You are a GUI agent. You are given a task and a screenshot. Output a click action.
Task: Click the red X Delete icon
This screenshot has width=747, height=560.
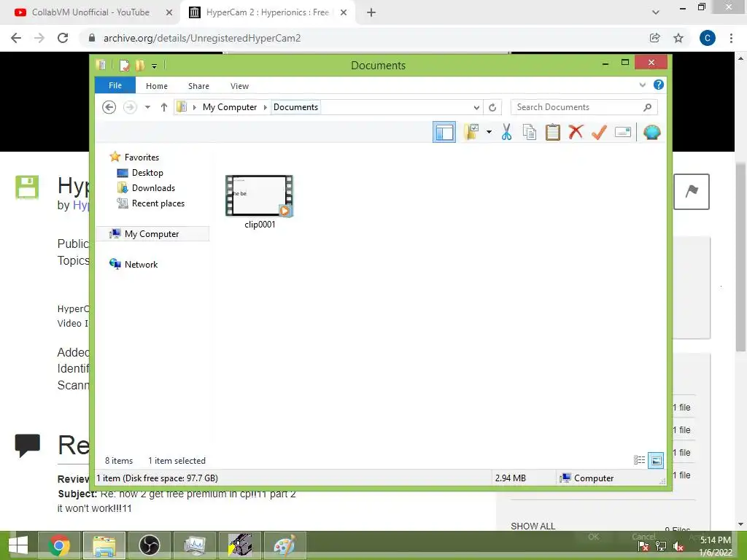[x=576, y=132]
